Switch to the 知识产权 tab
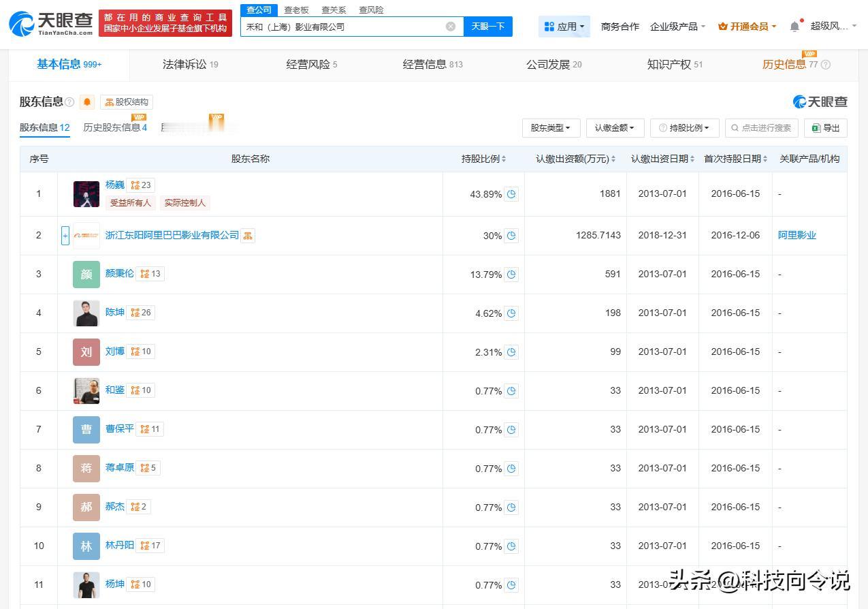868x609 pixels. (675, 65)
